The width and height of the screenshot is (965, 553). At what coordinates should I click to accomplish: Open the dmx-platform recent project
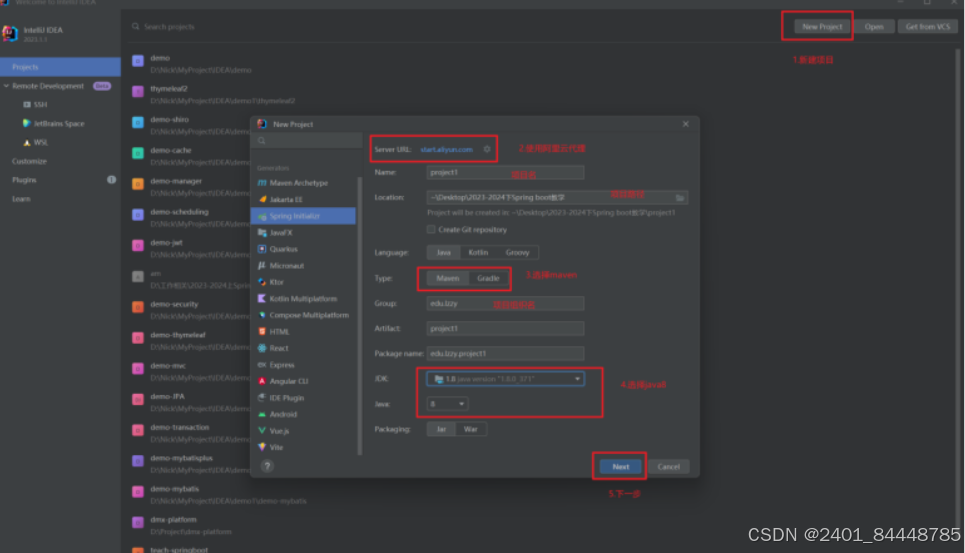coord(182,525)
